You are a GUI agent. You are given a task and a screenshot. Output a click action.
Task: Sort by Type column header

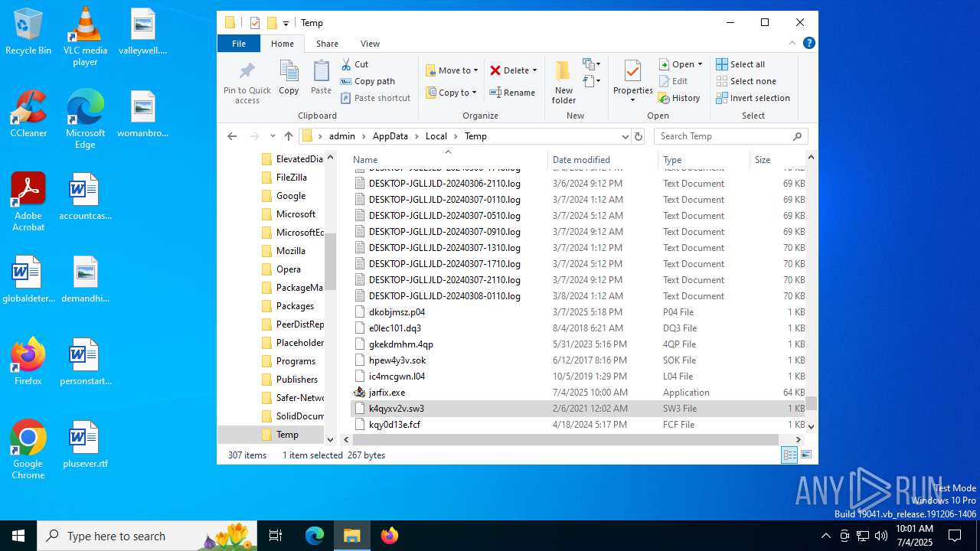point(704,160)
